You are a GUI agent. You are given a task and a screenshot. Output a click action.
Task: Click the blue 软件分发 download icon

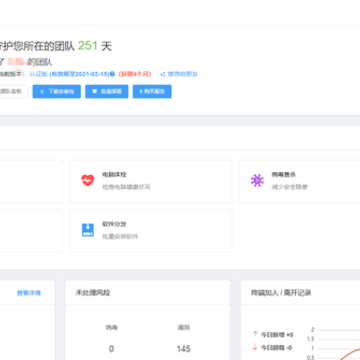point(88,230)
